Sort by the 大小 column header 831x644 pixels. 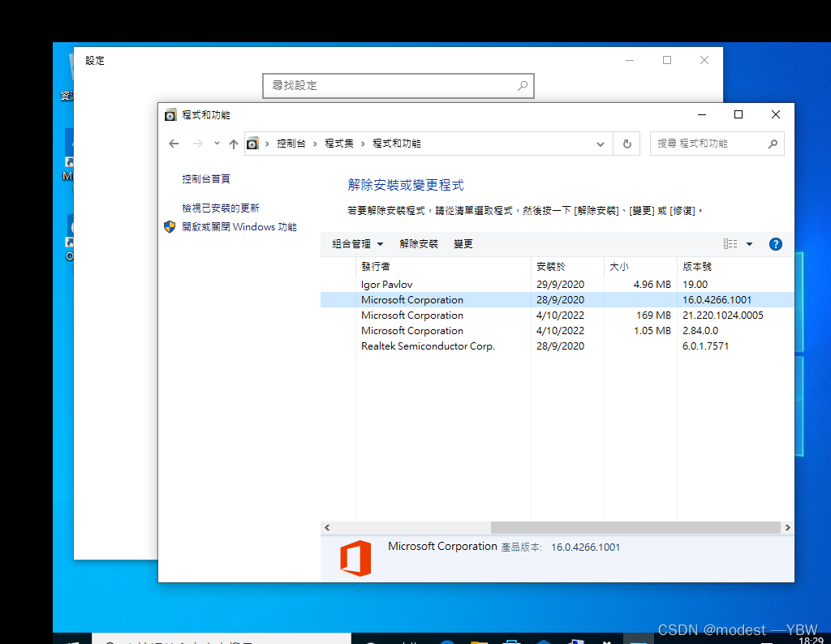(x=641, y=266)
